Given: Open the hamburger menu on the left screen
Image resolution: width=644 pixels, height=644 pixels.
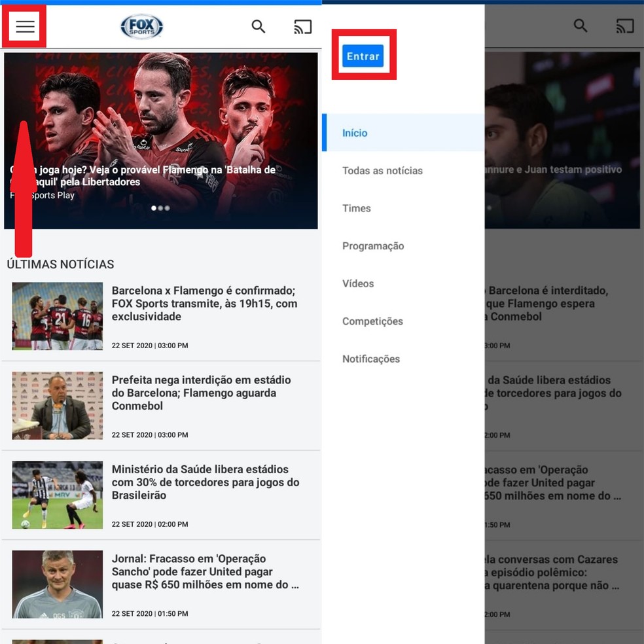Looking at the screenshot, I should pyautogui.click(x=25, y=27).
